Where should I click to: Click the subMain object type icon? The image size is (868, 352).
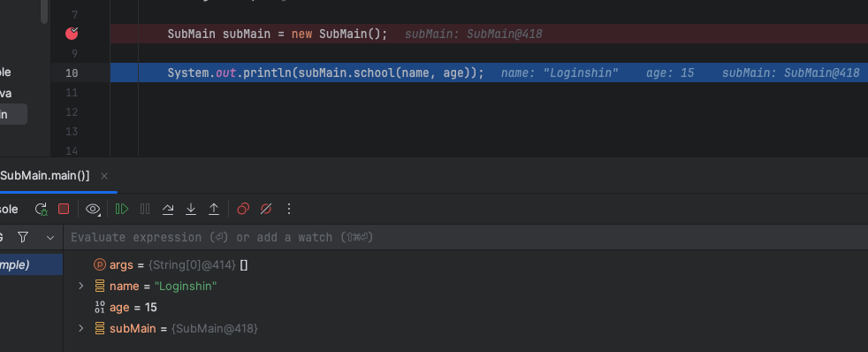click(100, 328)
